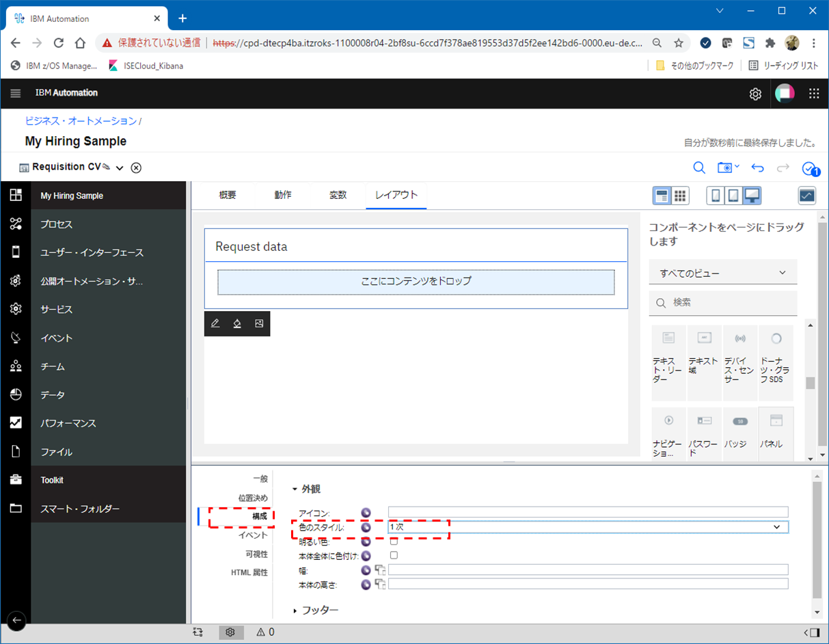Click the Performance sidebar icon
Screen dimensions: 829x644
point(16,423)
